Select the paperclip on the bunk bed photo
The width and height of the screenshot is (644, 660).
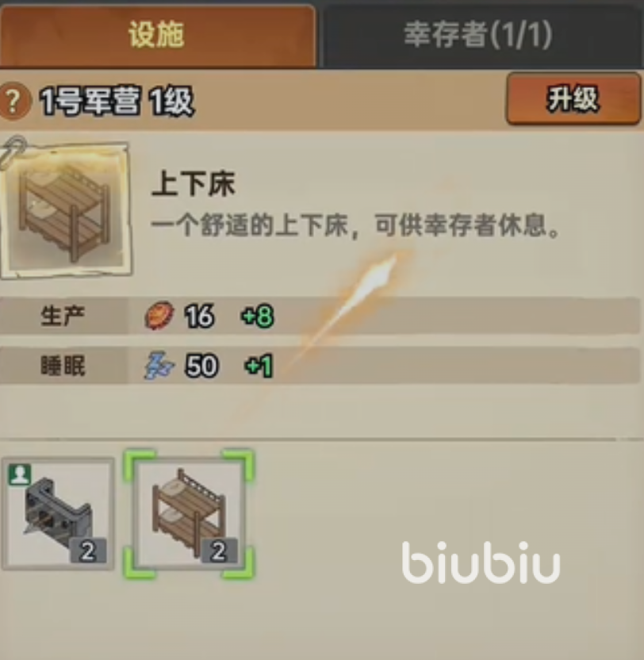pos(13,150)
